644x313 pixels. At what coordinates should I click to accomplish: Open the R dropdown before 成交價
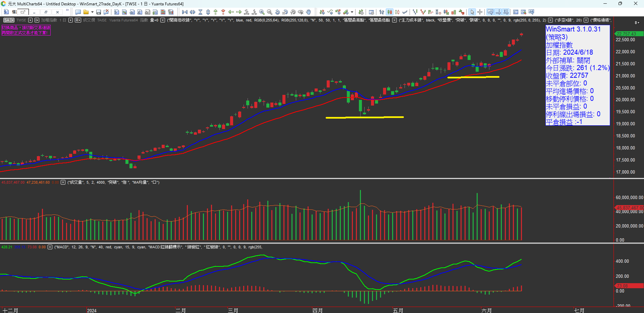coord(78,20)
